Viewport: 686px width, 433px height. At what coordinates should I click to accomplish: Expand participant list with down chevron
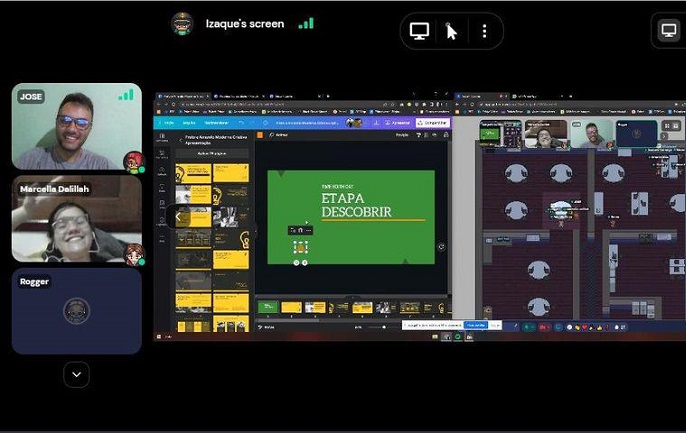pos(76,374)
